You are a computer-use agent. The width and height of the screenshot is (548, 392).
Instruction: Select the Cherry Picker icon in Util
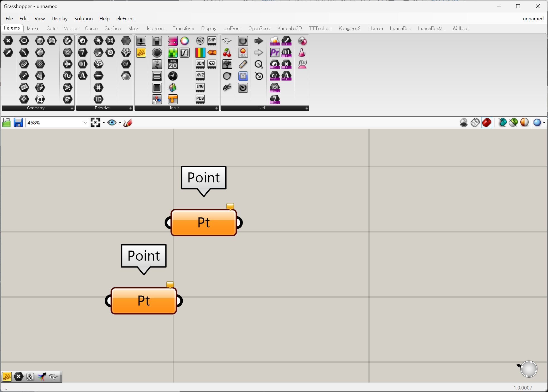[x=227, y=53]
